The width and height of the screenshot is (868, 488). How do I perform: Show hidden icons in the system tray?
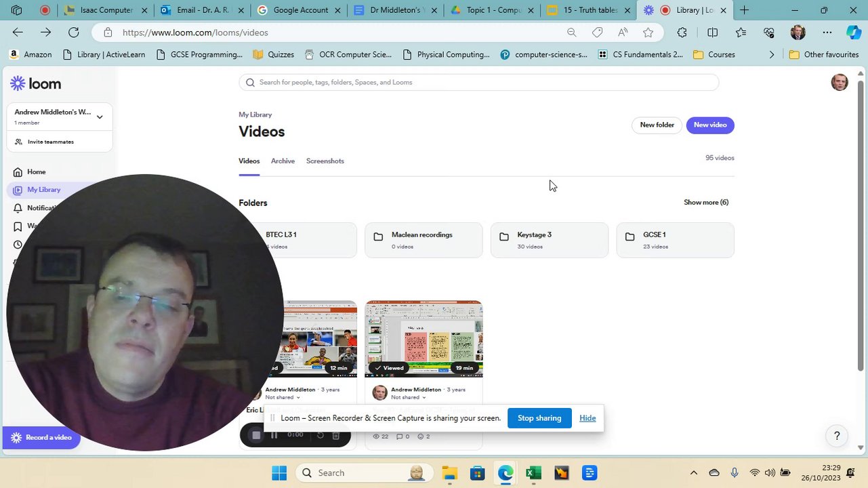point(693,473)
